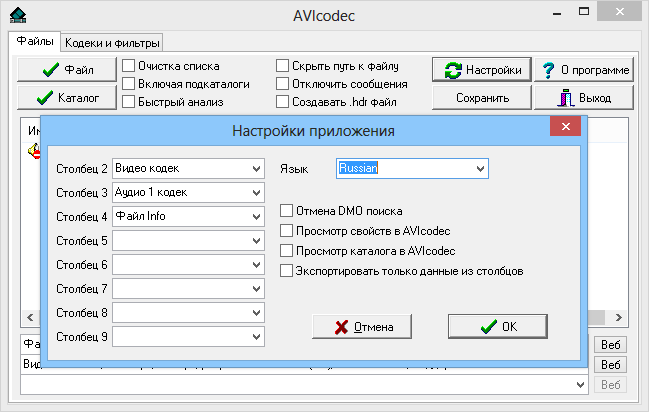649x412 pixels.
Task: Toggle Экспортировать только данные из столбцов
Action: [286, 271]
